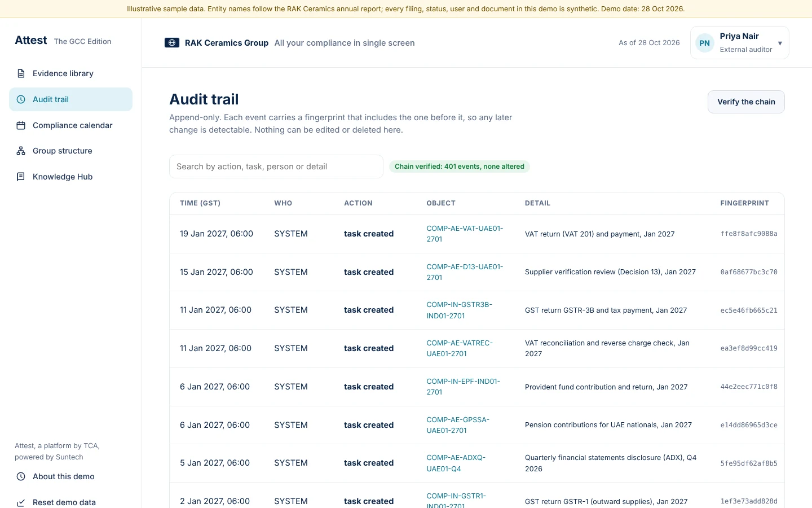Click the 15 Jan 2027, 06:00 timestamp
812x508 pixels.
(x=217, y=272)
